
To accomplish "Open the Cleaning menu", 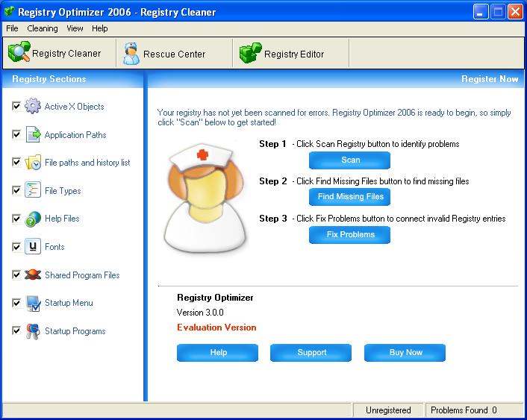I will tap(42, 28).
